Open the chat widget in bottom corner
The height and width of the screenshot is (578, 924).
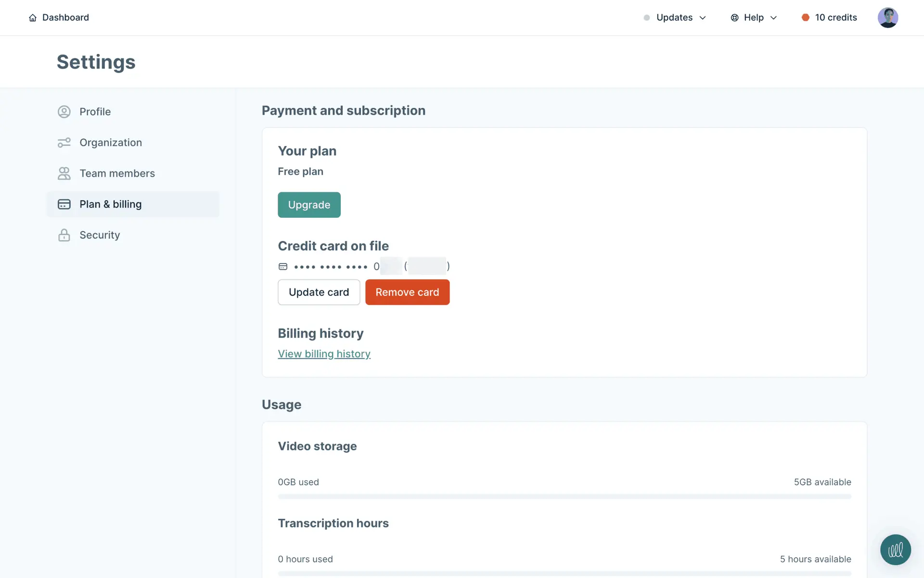[895, 550]
